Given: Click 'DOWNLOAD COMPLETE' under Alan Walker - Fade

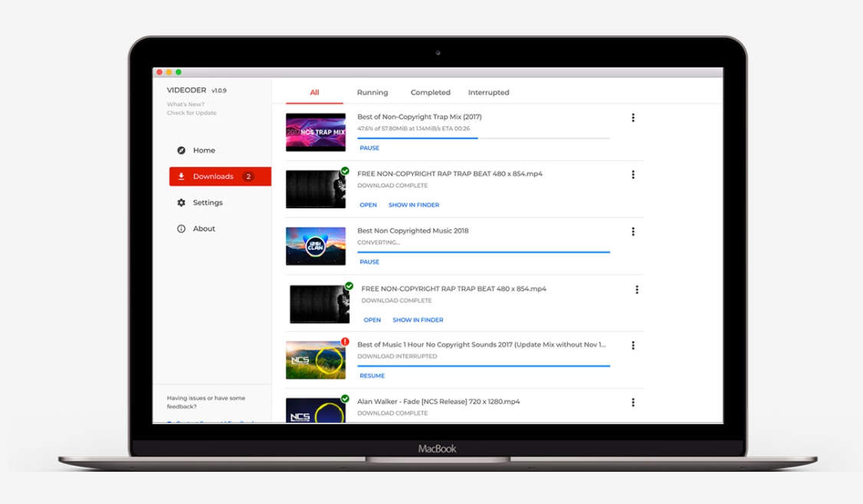Looking at the screenshot, I should click(x=392, y=413).
